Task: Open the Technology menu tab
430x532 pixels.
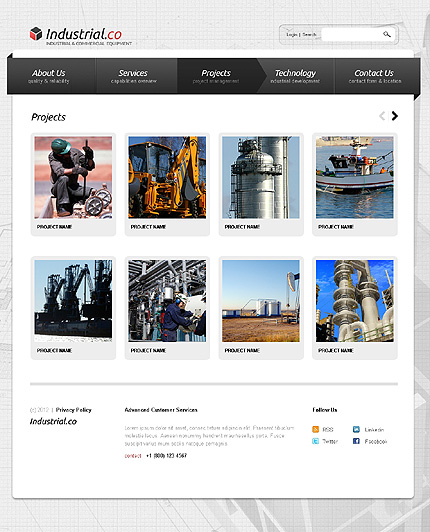Action: pyautogui.click(x=295, y=76)
